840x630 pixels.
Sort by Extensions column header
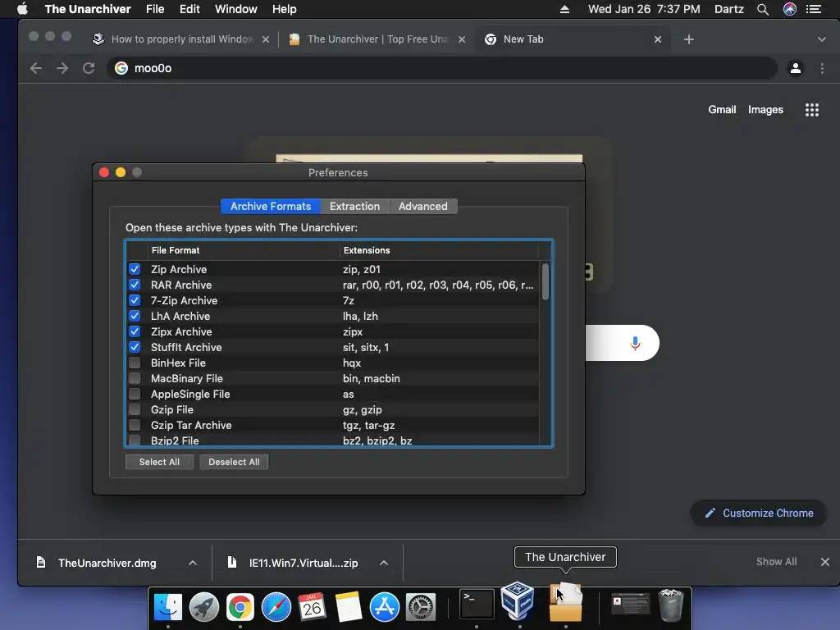(x=440, y=250)
